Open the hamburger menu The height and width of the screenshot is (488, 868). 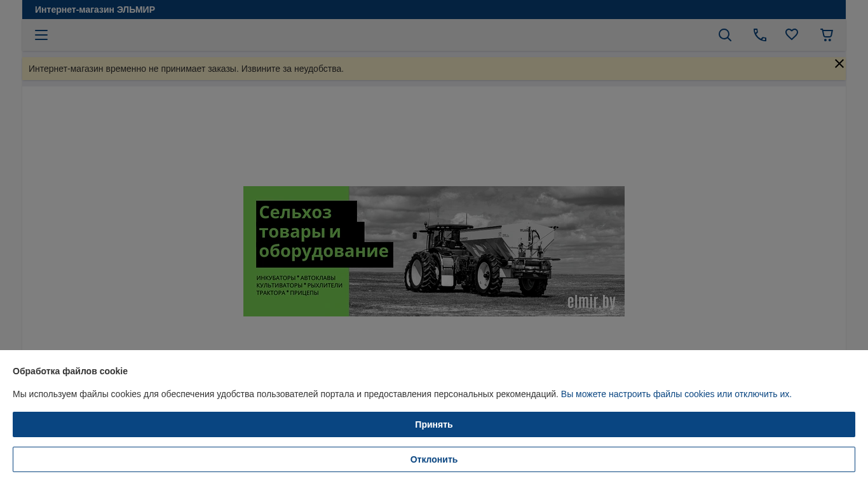click(41, 35)
